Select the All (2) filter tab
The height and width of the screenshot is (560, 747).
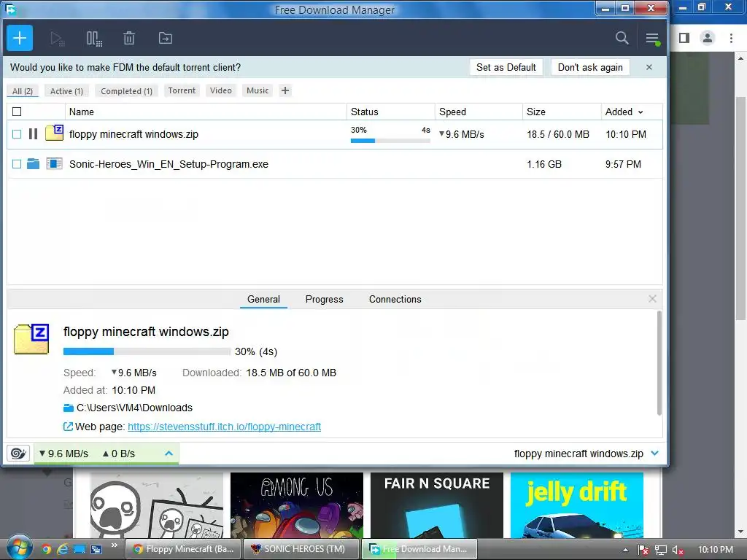(23, 91)
